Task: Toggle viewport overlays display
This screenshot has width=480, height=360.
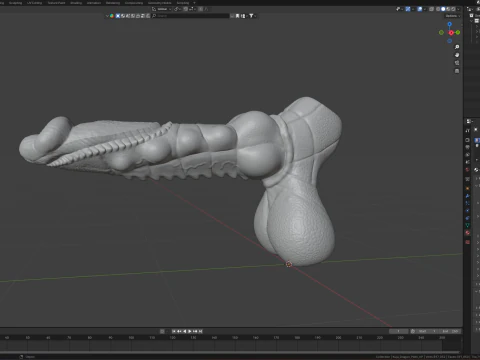Action: (420, 9)
